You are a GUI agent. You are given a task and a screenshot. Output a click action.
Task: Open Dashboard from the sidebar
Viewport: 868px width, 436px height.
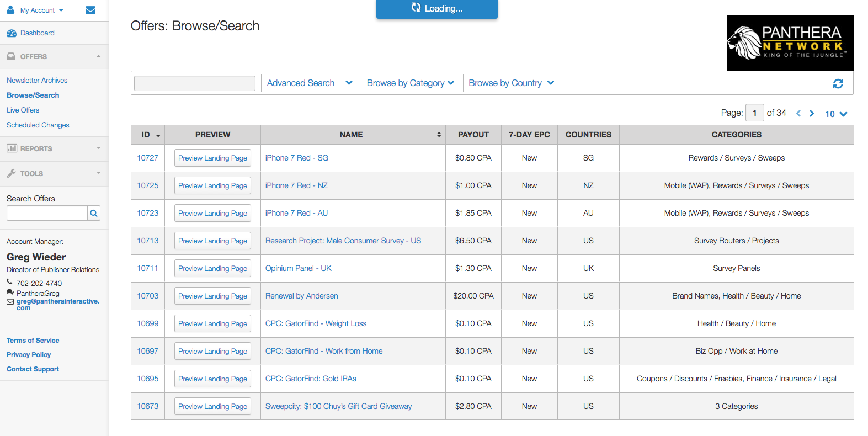coord(37,33)
